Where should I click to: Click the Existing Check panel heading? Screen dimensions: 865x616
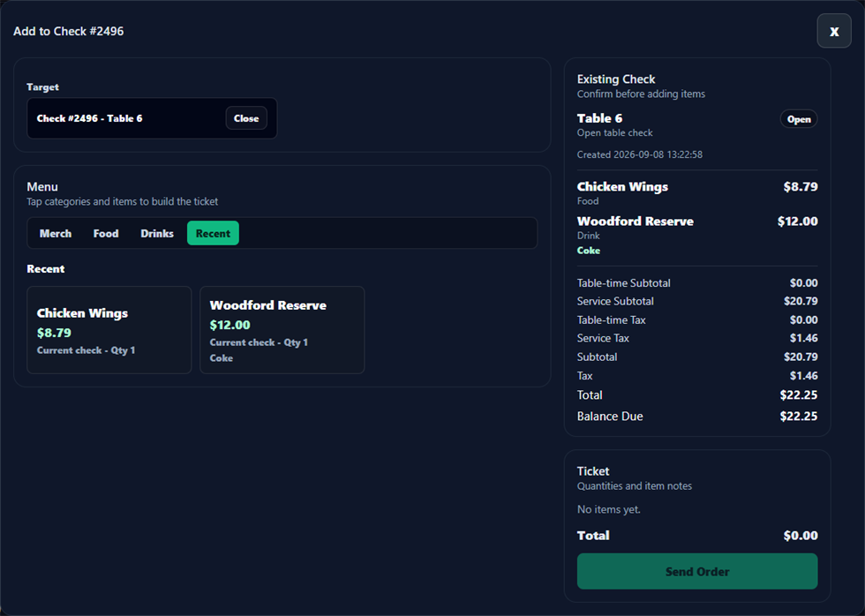click(x=616, y=79)
